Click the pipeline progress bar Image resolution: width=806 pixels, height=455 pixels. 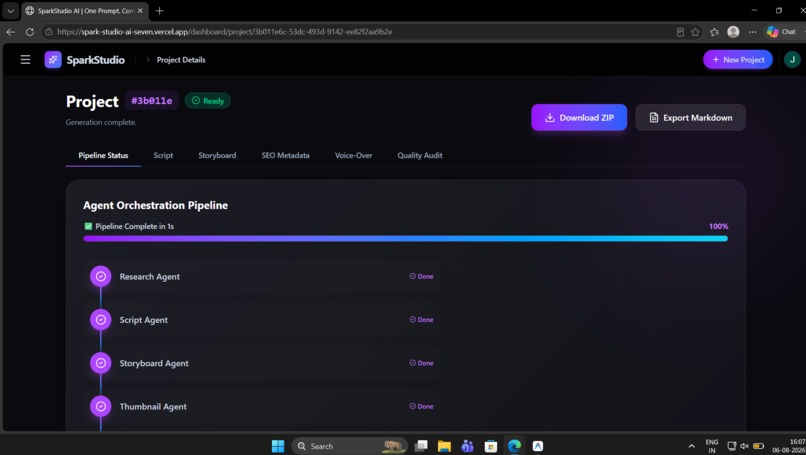[406, 239]
